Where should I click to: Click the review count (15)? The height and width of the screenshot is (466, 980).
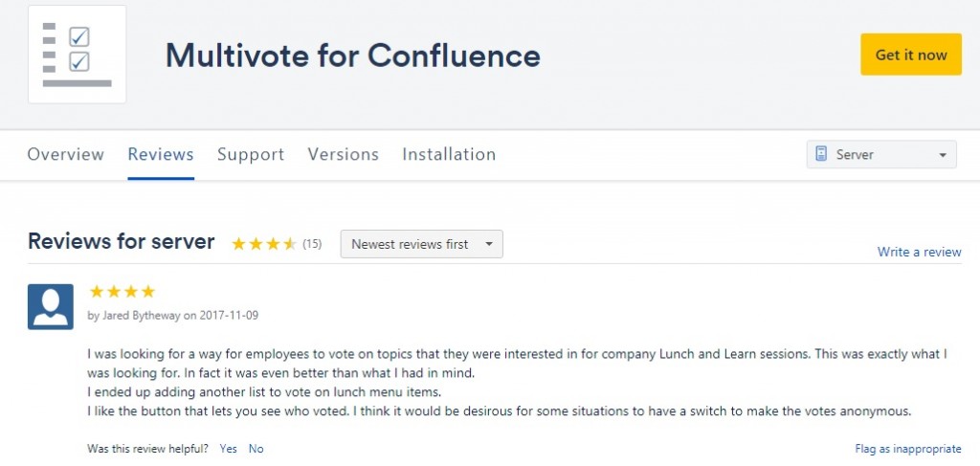click(312, 244)
